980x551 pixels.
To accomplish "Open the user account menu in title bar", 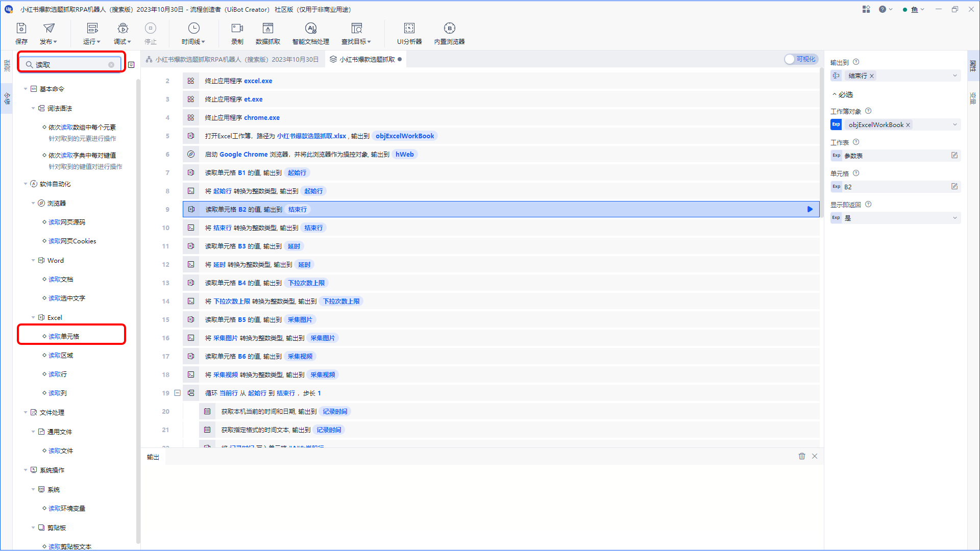I will coord(914,9).
